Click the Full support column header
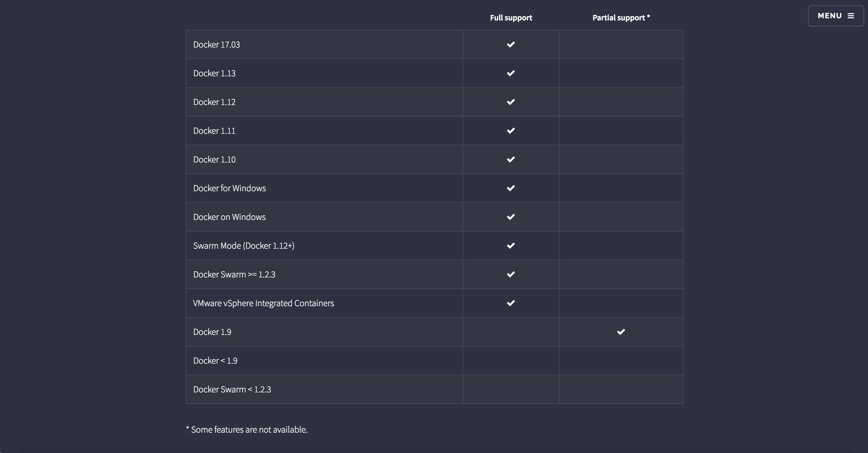Image resolution: width=868 pixels, height=453 pixels. 511,18
